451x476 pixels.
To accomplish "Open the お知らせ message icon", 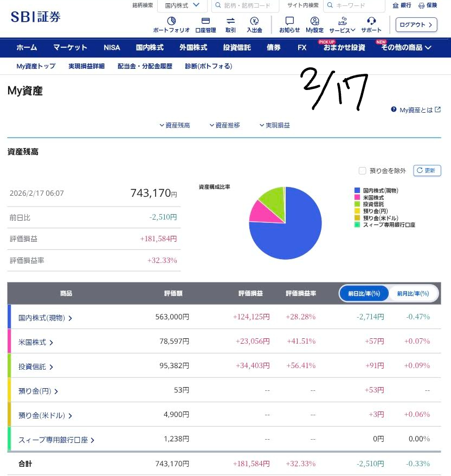I will [x=289, y=21].
